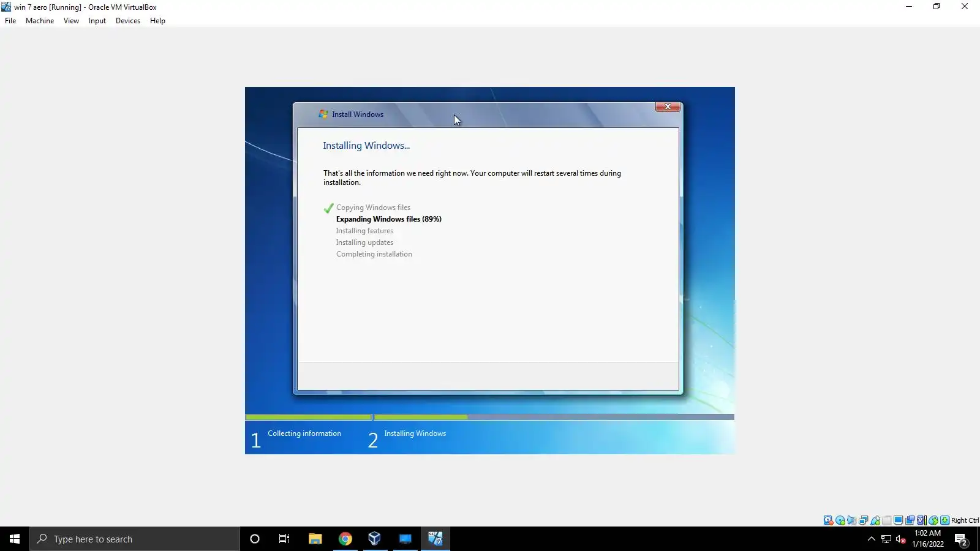
Task: Click the Windows flag icon in installer title
Action: (x=323, y=114)
